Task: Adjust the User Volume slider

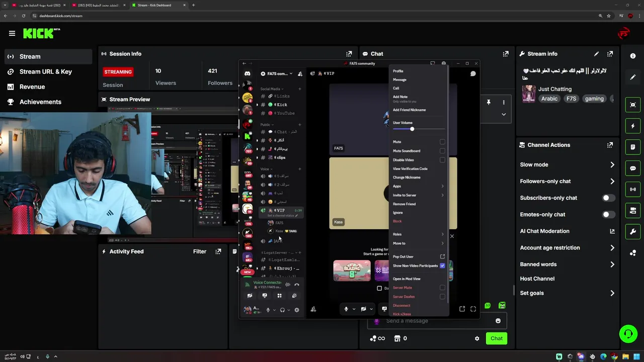Action: (x=412, y=129)
